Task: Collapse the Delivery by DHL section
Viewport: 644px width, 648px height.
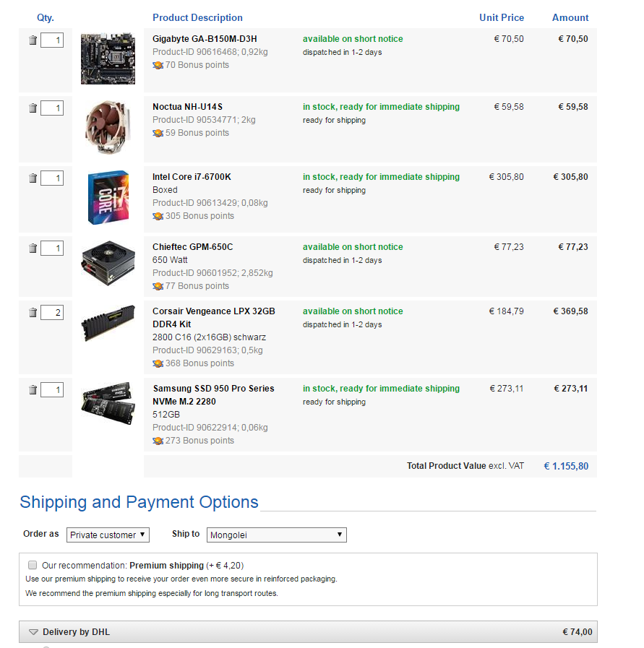Action: 33,632
